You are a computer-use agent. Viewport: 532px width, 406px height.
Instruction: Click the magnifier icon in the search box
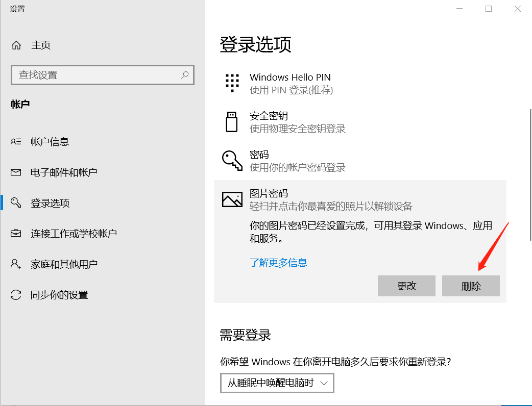[x=185, y=75]
